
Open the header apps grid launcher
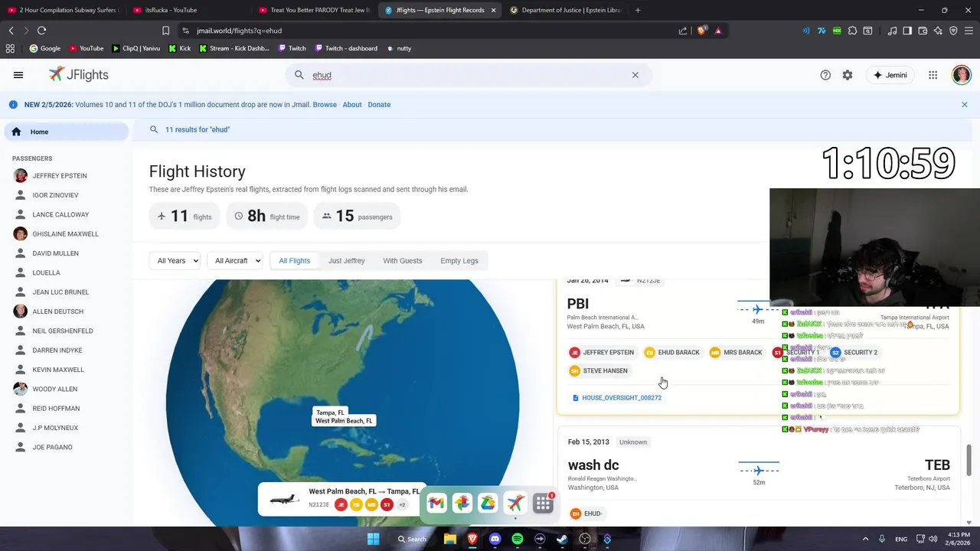pyautogui.click(x=933, y=75)
